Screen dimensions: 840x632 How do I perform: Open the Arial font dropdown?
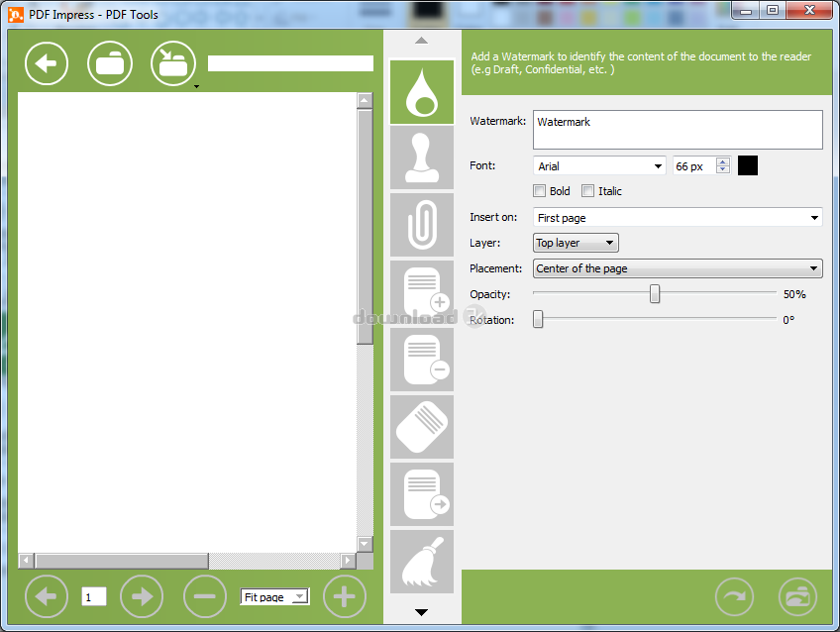(x=599, y=166)
